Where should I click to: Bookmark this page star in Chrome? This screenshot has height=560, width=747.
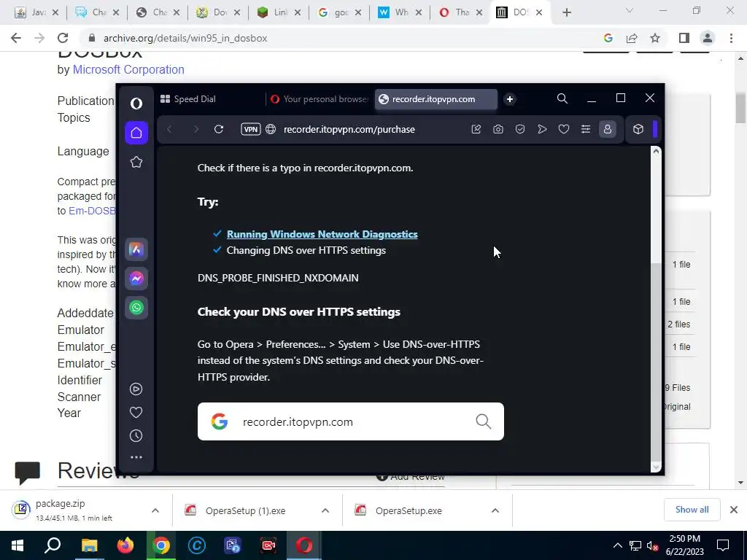pyautogui.click(x=655, y=38)
